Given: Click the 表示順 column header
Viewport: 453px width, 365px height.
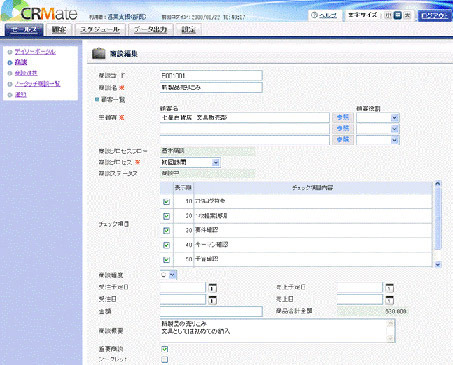Looking at the screenshot, I should pyautogui.click(x=183, y=188).
